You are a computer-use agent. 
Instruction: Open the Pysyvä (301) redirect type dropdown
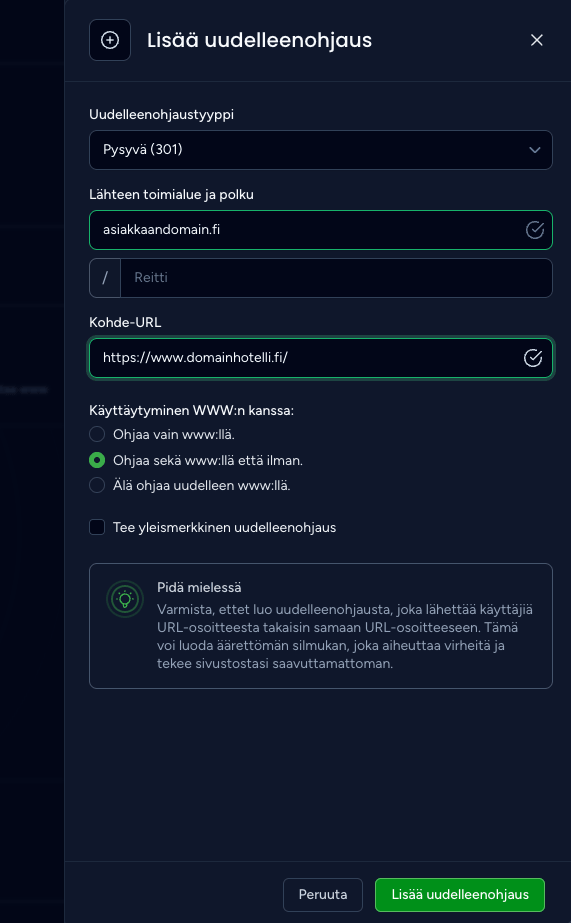321,150
